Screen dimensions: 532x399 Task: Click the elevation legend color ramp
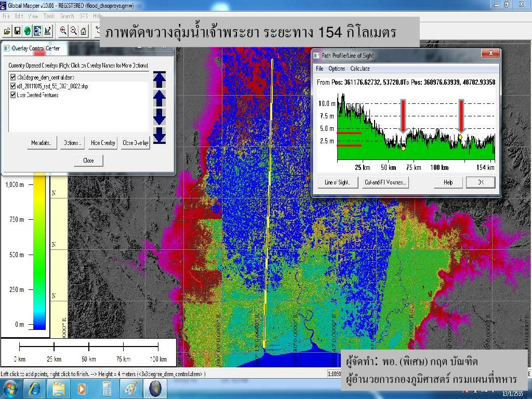pos(39,251)
